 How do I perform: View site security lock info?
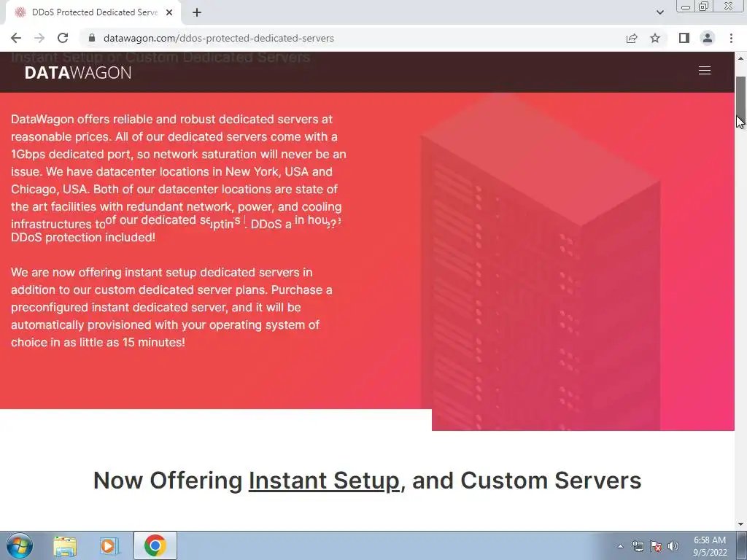coord(92,38)
